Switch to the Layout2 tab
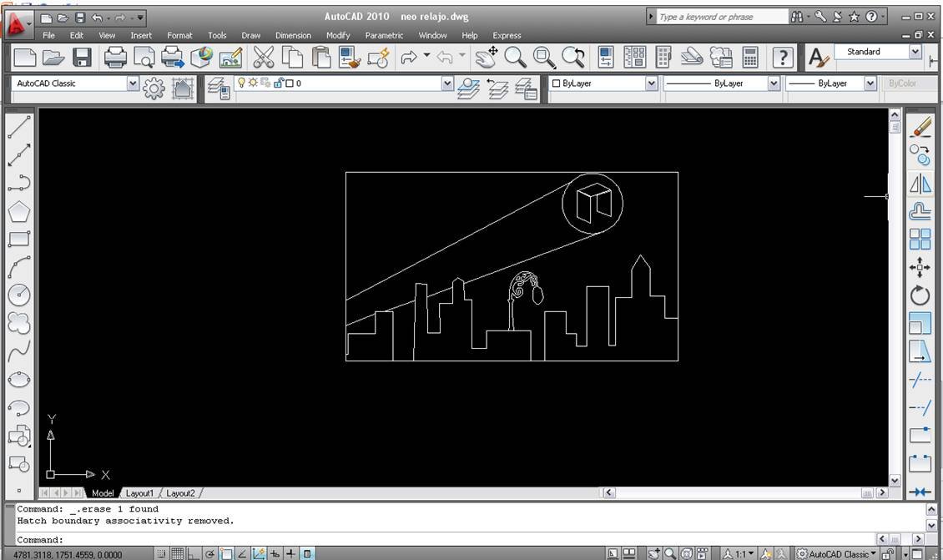943x560 pixels. click(x=180, y=493)
